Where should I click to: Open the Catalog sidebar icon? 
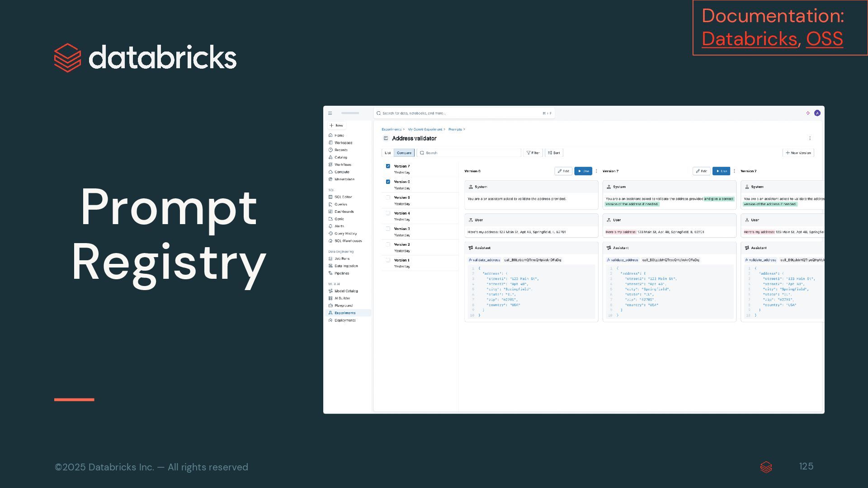[x=330, y=157]
